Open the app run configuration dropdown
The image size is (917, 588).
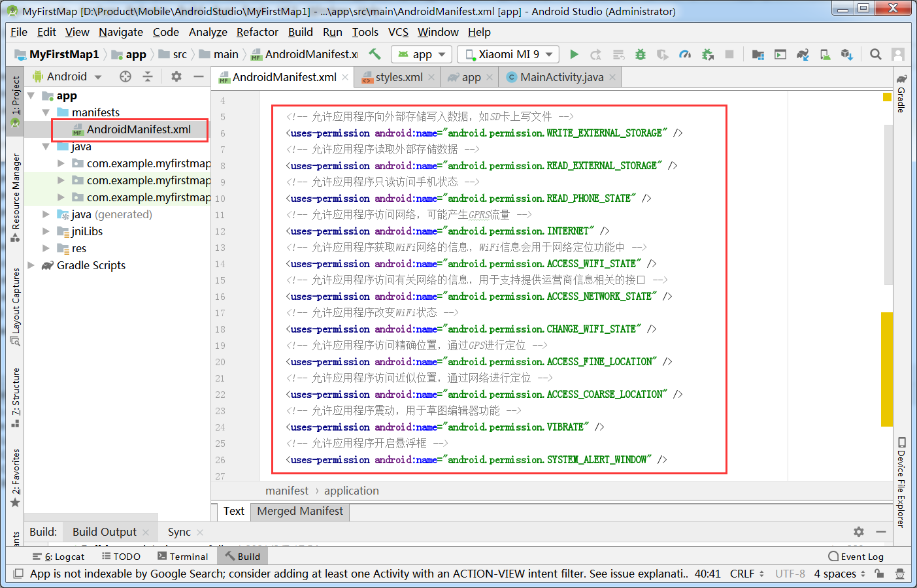(422, 54)
